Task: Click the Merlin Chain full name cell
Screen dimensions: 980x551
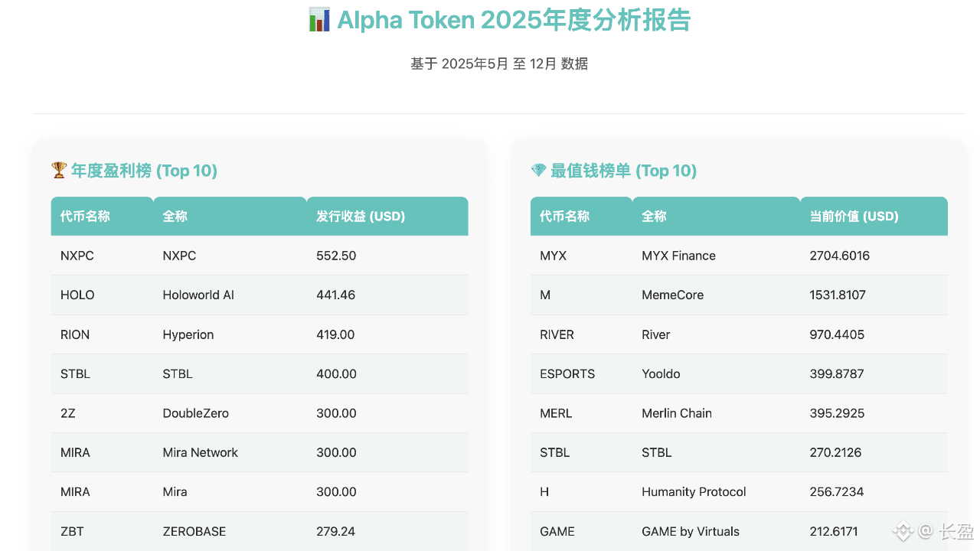Action: coord(677,413)
